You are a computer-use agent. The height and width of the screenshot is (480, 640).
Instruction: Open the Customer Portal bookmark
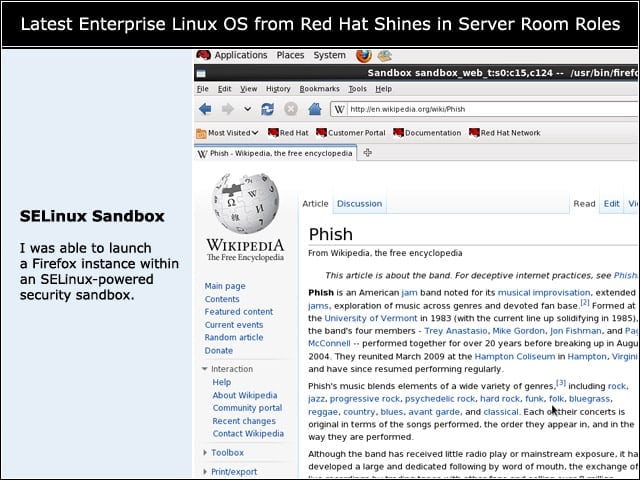point(351,133)
